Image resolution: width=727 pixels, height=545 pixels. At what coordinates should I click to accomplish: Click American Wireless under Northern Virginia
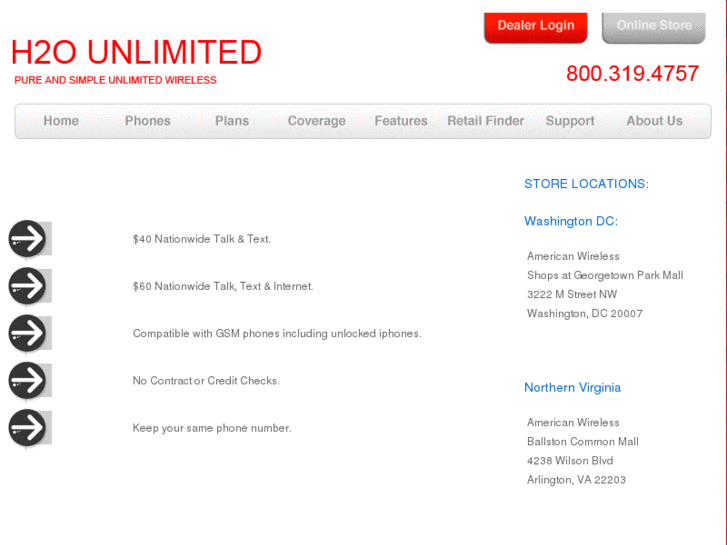point(573,422)
